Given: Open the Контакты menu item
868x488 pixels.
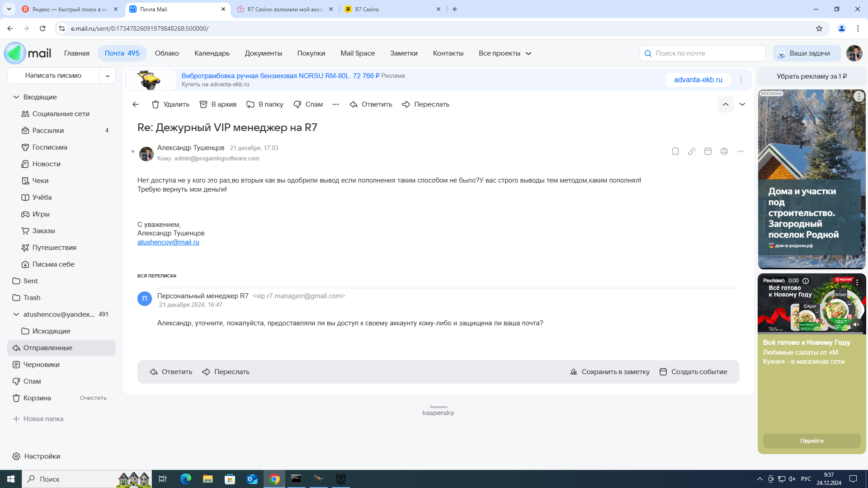Looking at the screenshot, I should [x=448, y=53].
